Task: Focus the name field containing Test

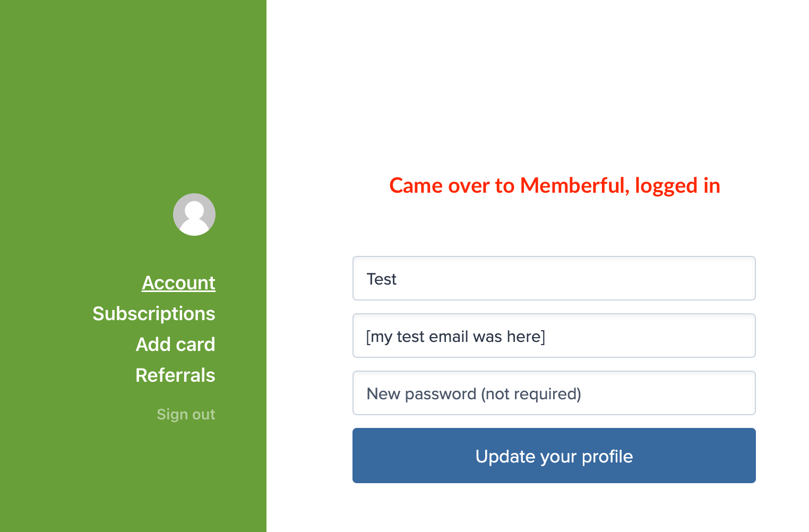Action: [x=554, y=279]
